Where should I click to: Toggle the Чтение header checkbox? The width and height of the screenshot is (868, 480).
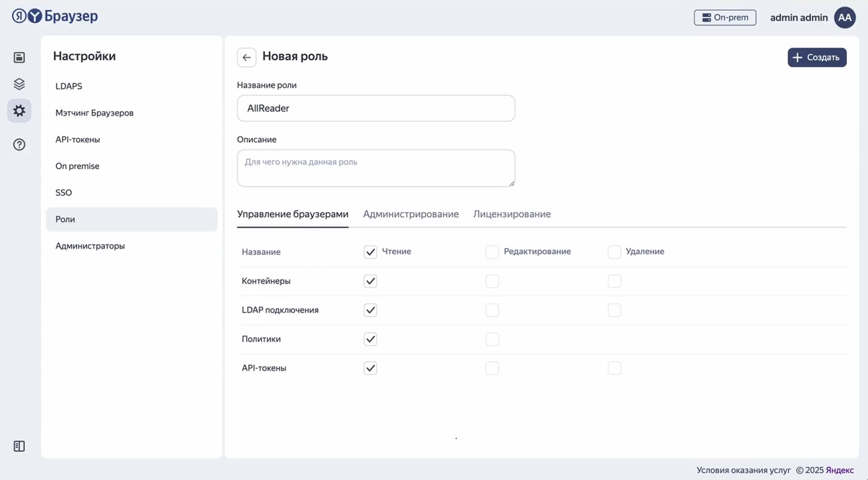tap(370, 252)
